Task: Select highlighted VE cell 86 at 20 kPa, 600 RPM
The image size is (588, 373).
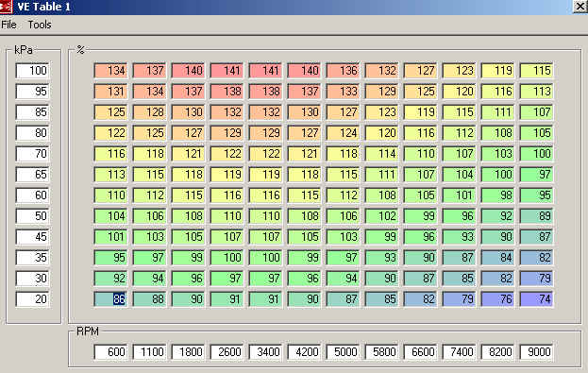Action: point(110,299)
